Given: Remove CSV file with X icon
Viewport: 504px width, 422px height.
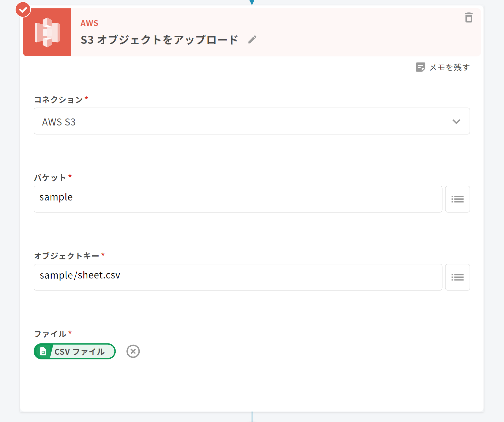Looking at the screenshot, I should coord(133,351).
